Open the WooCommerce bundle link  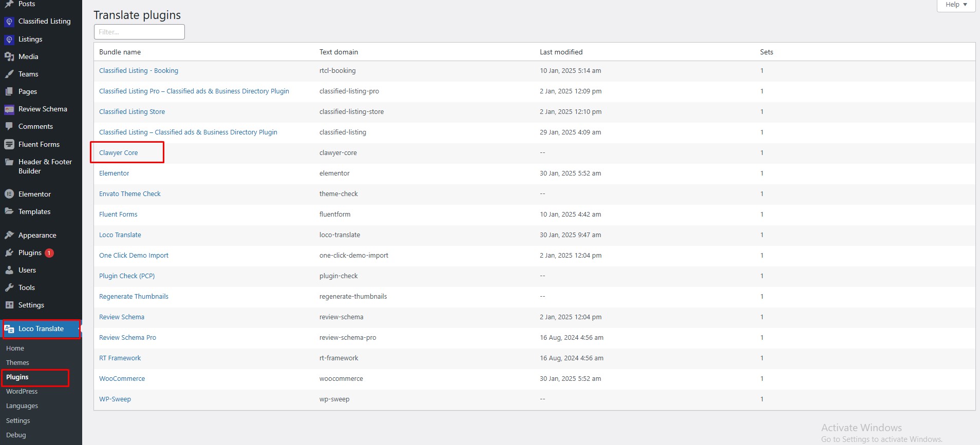click(x=122, y=379)
